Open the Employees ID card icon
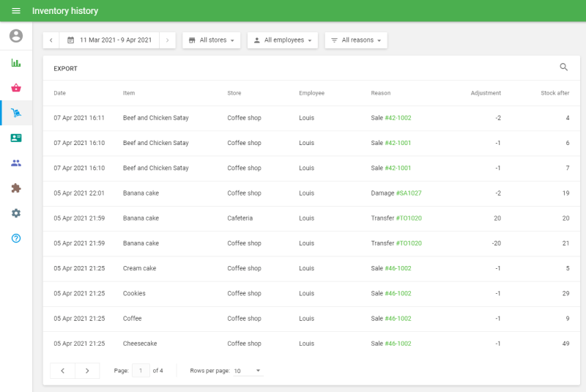586x392 pixels. point(16,138)
